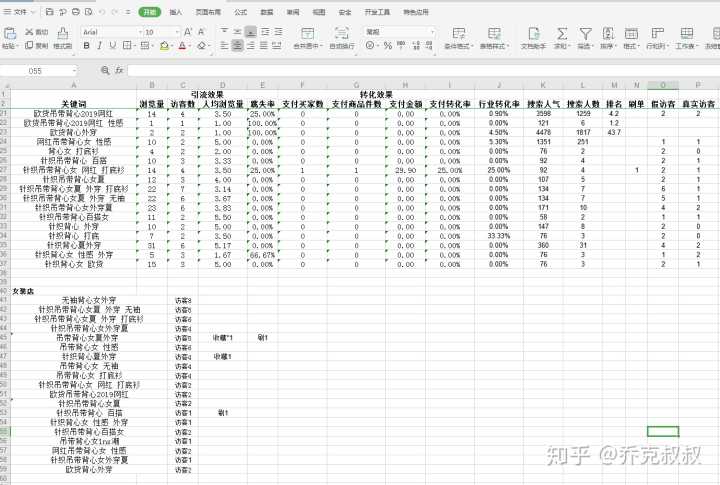The image size is (720, 485).
Task: Expand the Paste options arrow
Action: click(17, 46)
